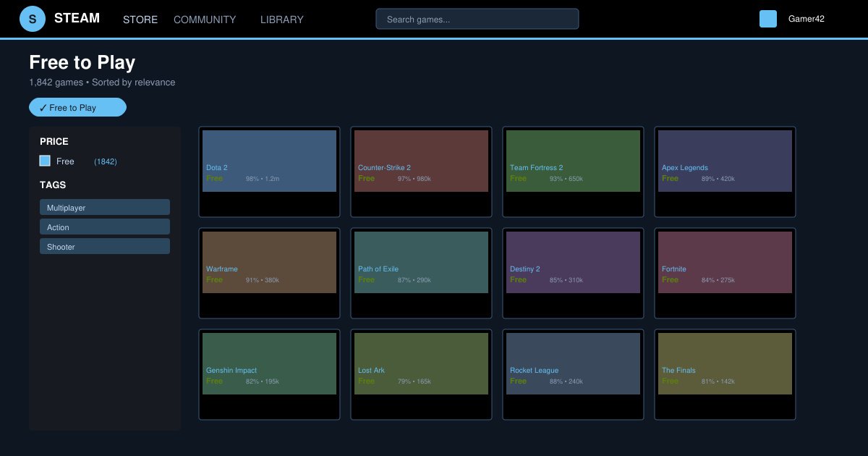Select the Shooter tag
The height and width of the screenshot is (456, 868).
(x=105, y=246)
